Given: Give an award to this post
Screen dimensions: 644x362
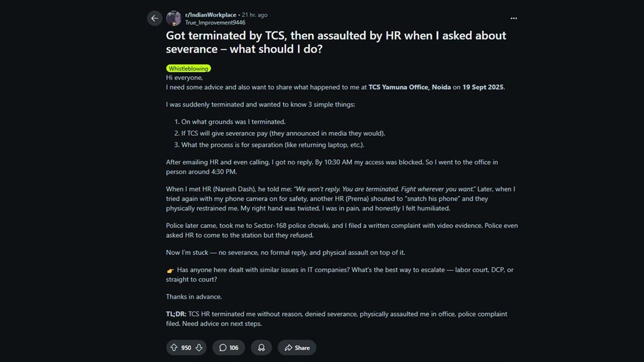Looking at the screenshot, I should 261,348.
